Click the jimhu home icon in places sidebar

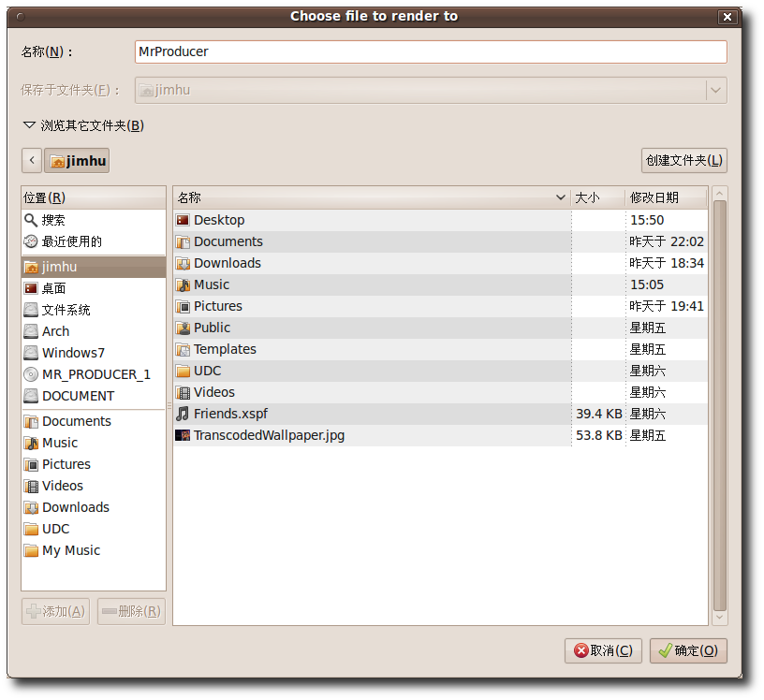pos(31,267)
